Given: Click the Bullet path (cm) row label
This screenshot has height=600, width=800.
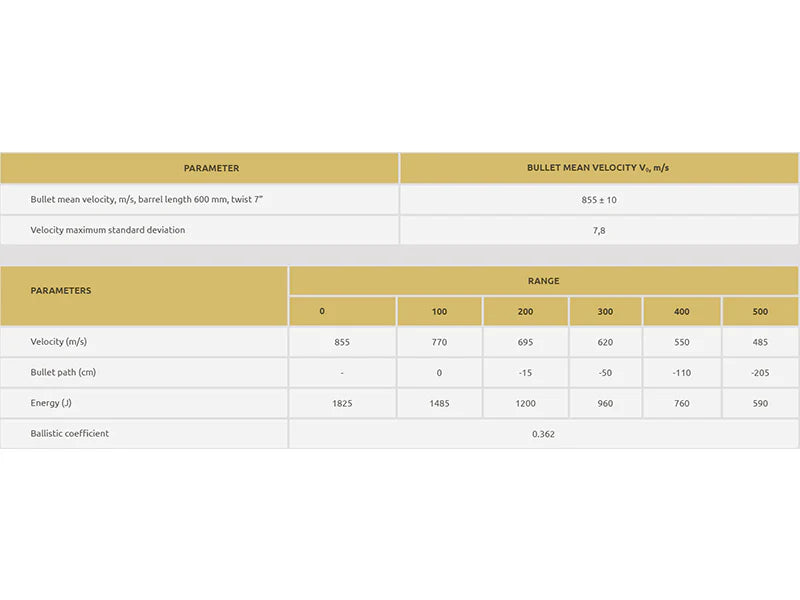Looking at the screenshot, I should (x=63, y=372).
